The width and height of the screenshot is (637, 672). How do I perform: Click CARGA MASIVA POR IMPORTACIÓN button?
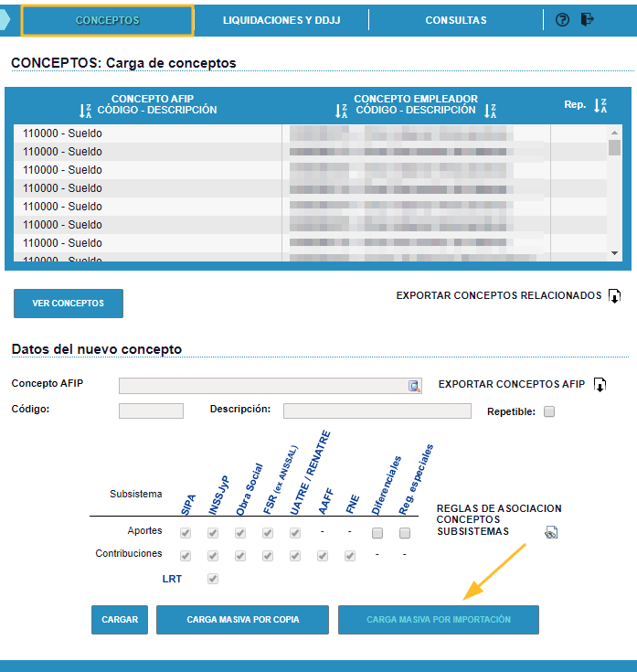tap(439, 620)
